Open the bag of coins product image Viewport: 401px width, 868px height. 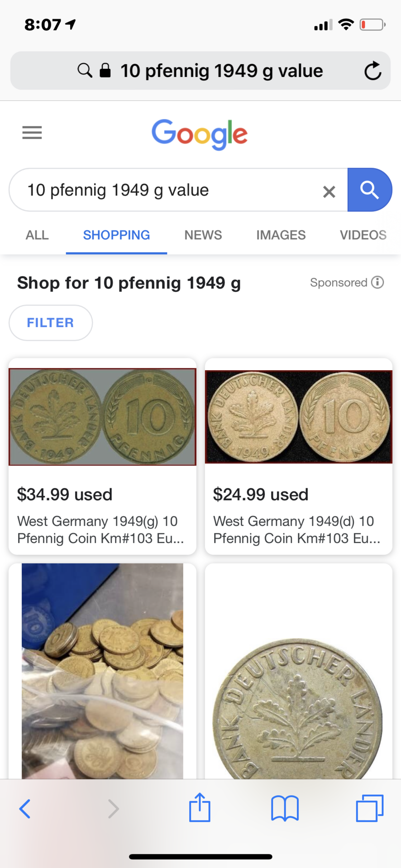[102, 671]
